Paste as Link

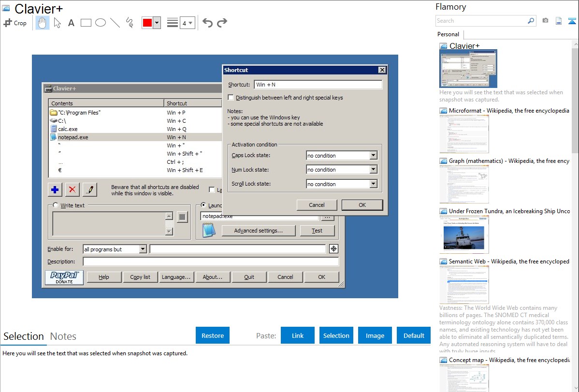pos(298,335)
